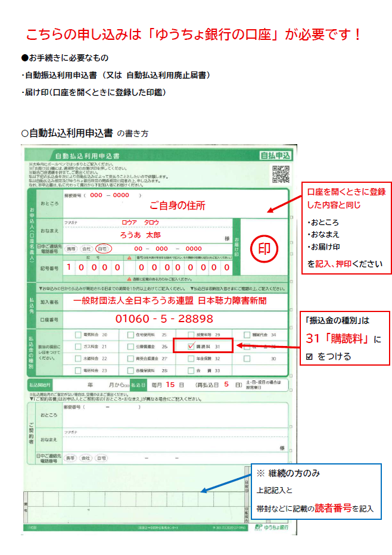
Task: Click the checked 購読料 31 checkbox
Action: (x=191, y=347)
